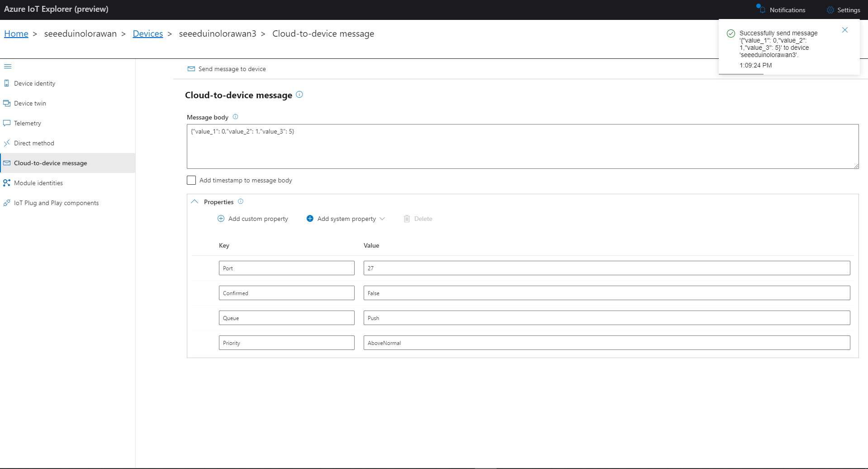Click the info icon next to Properties
The height and width of the screenshot is (469, 868).
click(241, 201)
